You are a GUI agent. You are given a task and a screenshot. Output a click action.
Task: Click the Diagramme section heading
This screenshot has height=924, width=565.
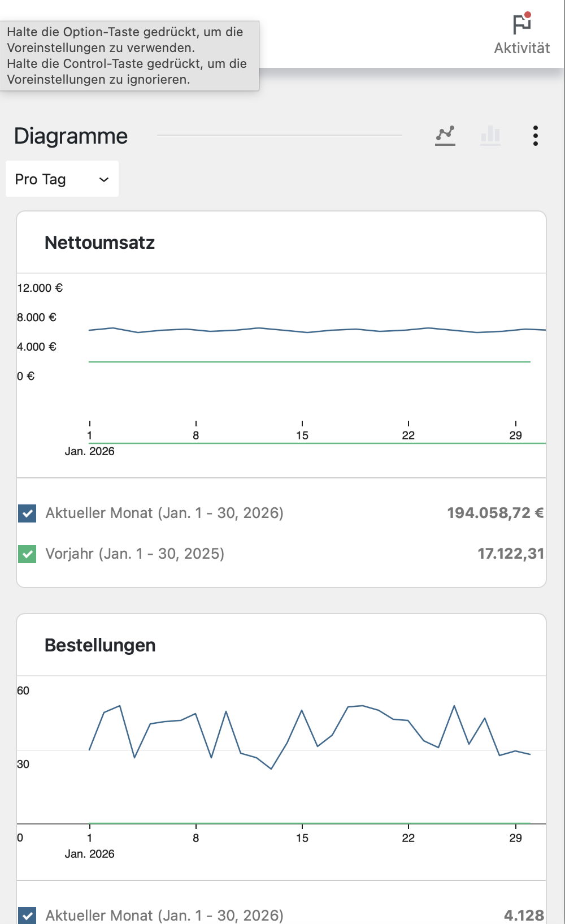tap(71, 136)
